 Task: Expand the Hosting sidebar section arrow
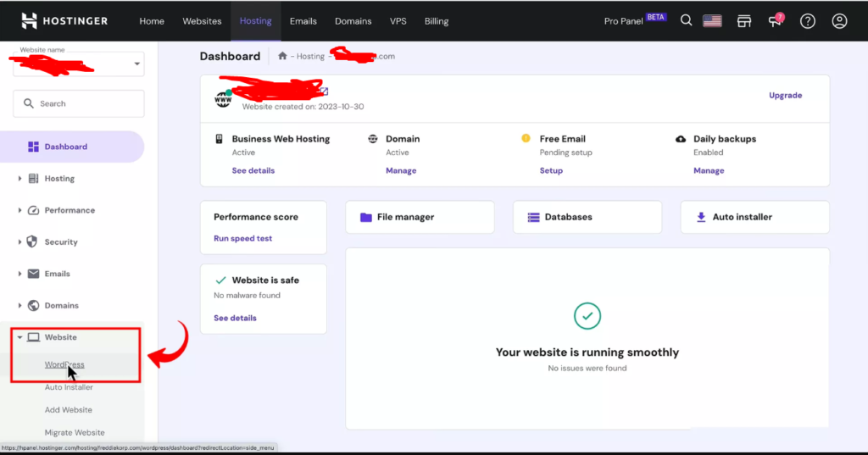tap(19, 178)
